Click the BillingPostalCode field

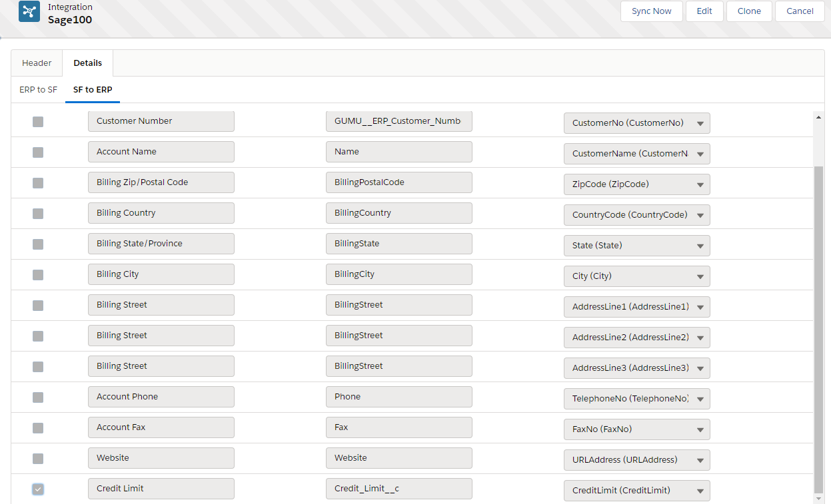pyautogui.click(x=399, y=182)
